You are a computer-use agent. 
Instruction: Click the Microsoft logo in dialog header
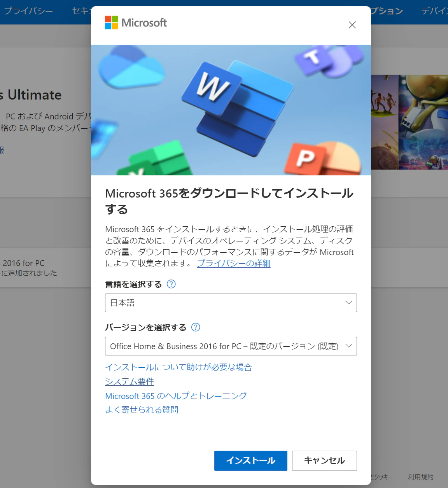pyautogui.click(x=136, y=23)
